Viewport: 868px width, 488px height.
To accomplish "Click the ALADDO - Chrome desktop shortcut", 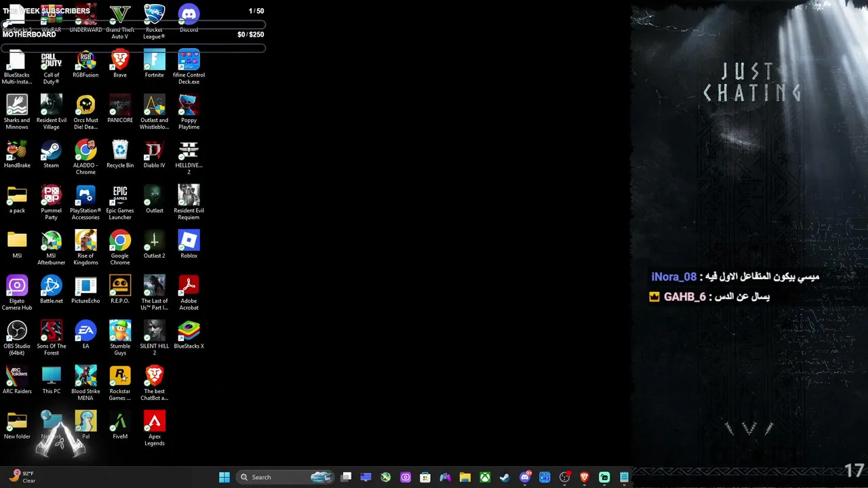I will (85, 157).
